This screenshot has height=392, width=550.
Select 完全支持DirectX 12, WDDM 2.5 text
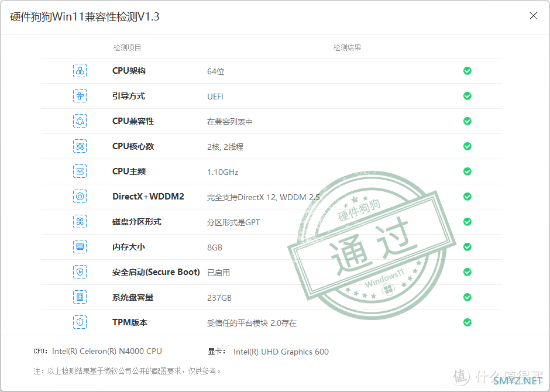tap(263, 197)
